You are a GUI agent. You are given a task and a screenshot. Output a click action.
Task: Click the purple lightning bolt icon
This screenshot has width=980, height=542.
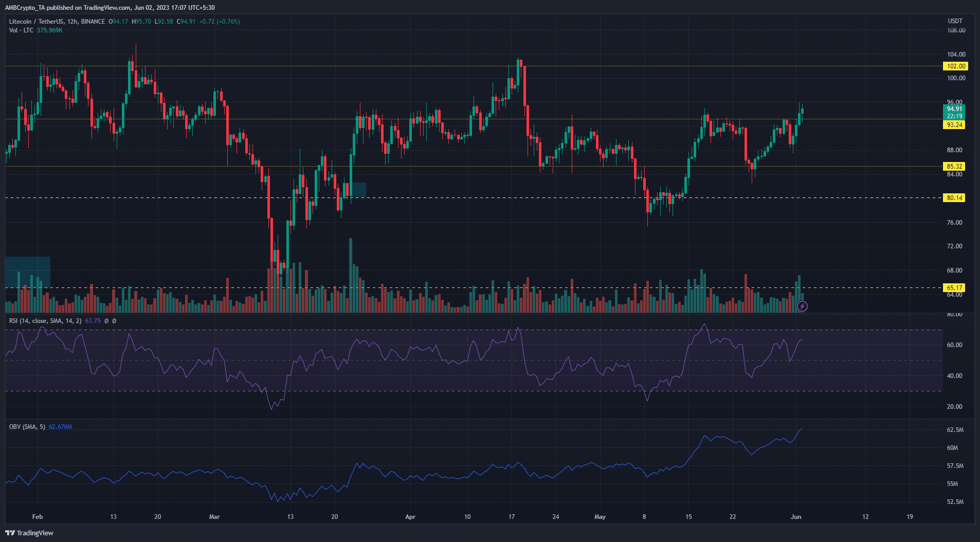[x=802, y=306]
